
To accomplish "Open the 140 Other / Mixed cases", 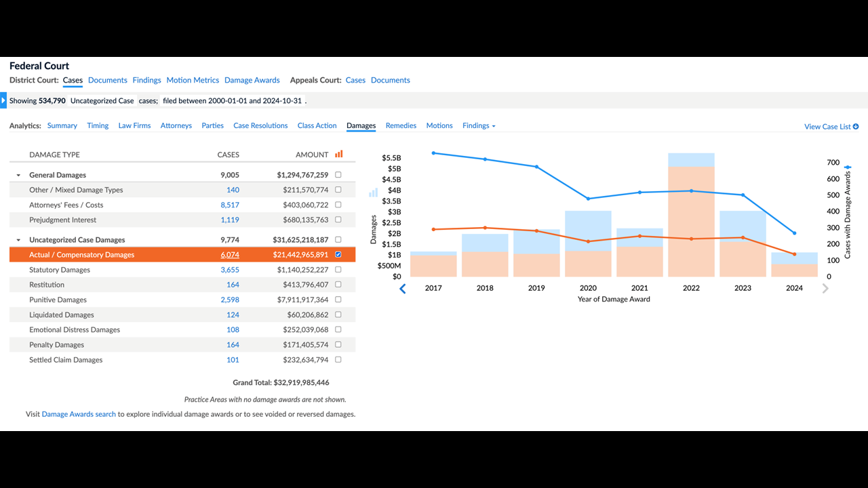I will pos(233,190).
